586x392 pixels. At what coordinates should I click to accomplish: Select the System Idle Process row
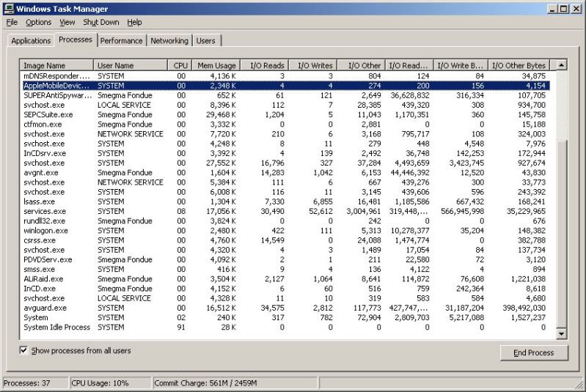pos(285,327)
